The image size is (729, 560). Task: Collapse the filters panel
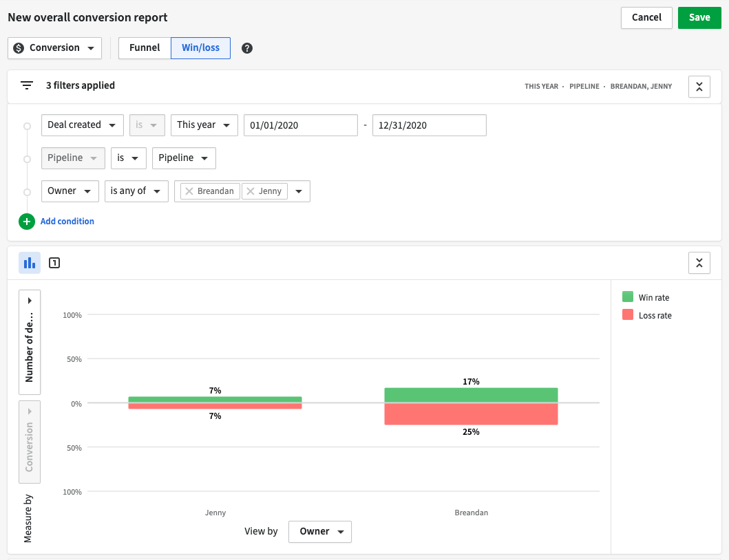tap(699, 87)
